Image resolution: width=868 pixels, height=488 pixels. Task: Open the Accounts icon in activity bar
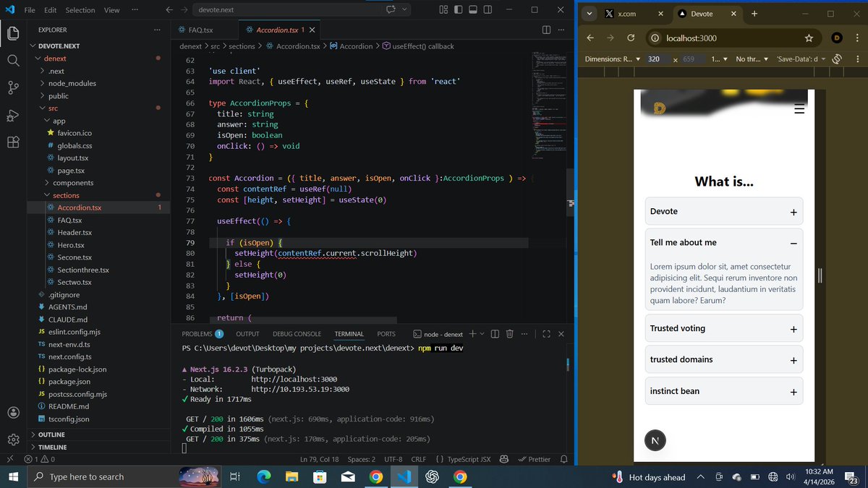13,413
